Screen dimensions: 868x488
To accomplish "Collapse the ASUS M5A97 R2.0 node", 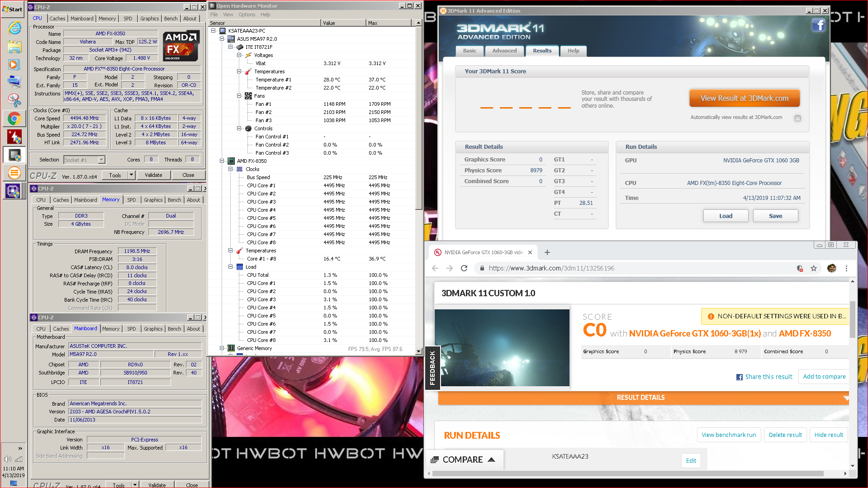I will 222,39.
